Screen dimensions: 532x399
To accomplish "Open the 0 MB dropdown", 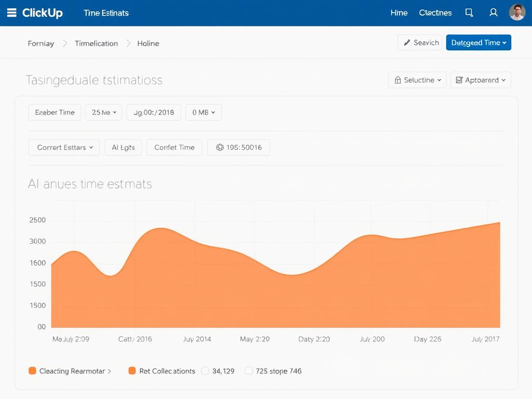I will tap(203, 112).
